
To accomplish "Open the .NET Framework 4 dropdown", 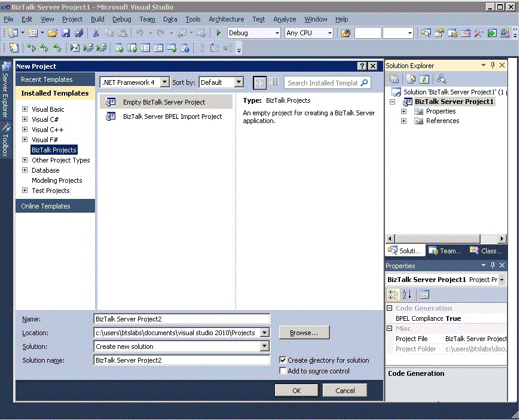I will pos(165,82).
